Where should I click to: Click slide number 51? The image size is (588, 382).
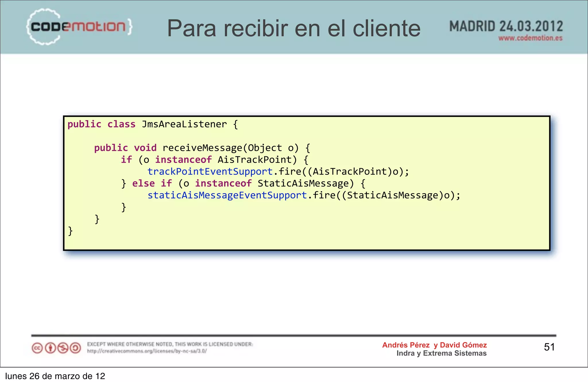(x=549, y=347)
